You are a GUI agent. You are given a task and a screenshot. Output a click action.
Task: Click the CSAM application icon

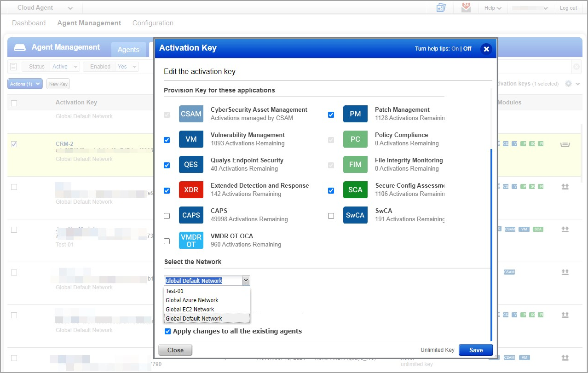(x=190, y=114)
